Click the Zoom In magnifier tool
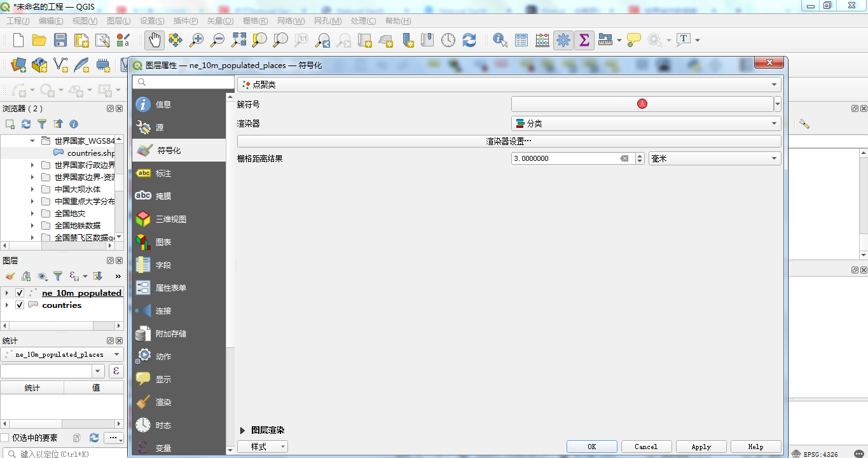The width and height of the screenshot is (868, 458). tap(196, 40)
